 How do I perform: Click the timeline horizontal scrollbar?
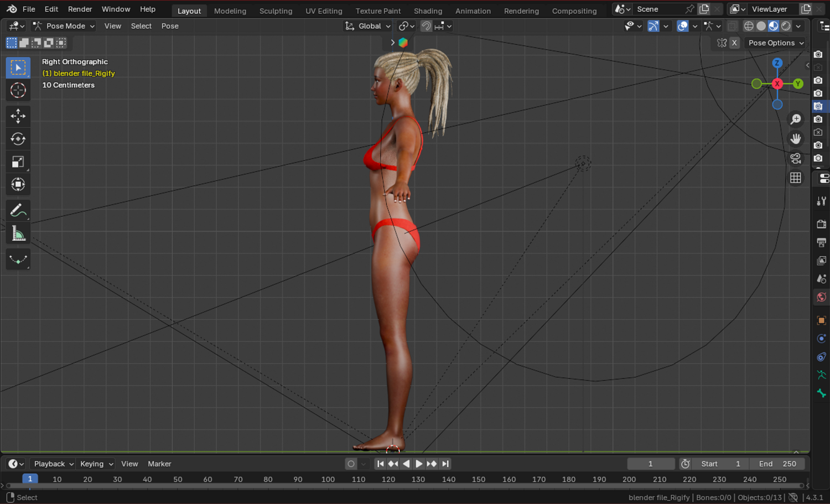[x=405, y=486]
